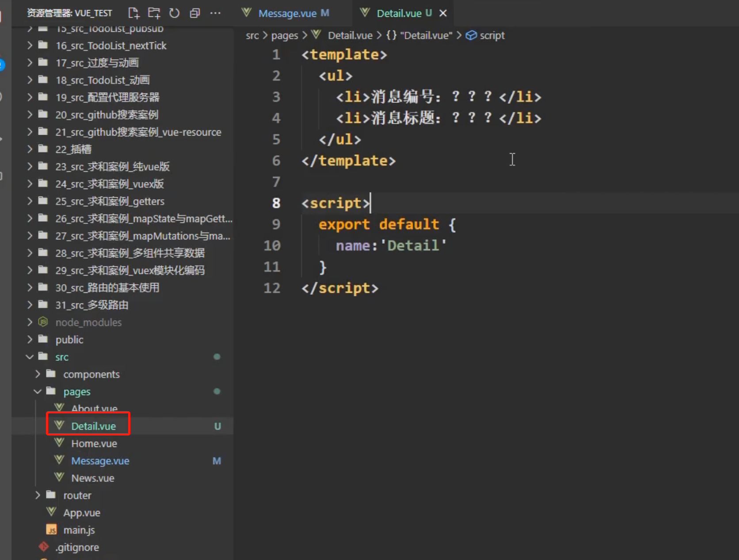Click the U status badge on Detail.vue row
Screen dimensions: 739x560
coord(217,426)
